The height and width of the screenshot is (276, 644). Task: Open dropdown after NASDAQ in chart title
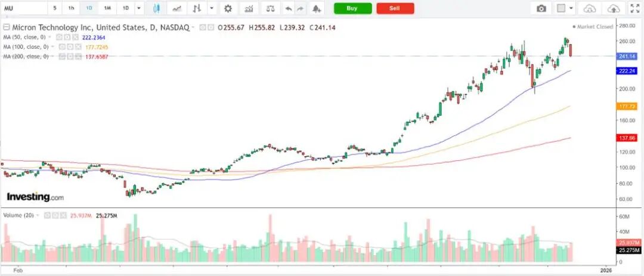[x=193, y=28]
